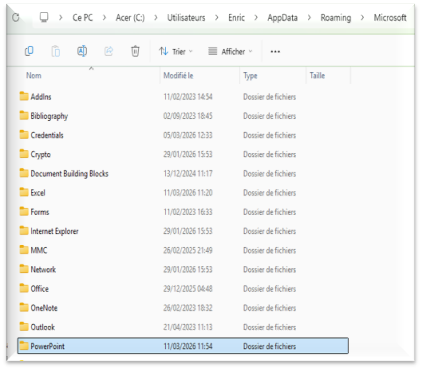Click date 05/03/2026 12:33
The width and height of the screenshot is (422, 370).
[x=188, y=135]
